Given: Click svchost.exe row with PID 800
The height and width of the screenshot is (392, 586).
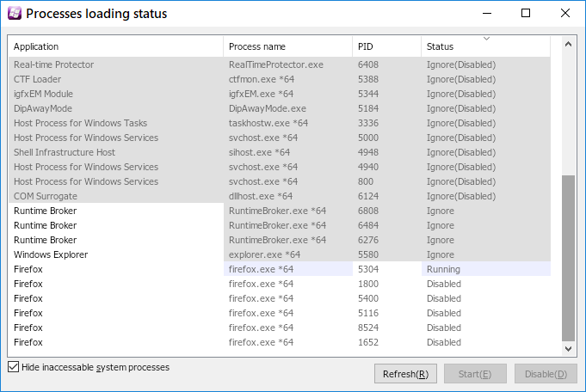Looking at the screenshot, I should coord(280,181).
